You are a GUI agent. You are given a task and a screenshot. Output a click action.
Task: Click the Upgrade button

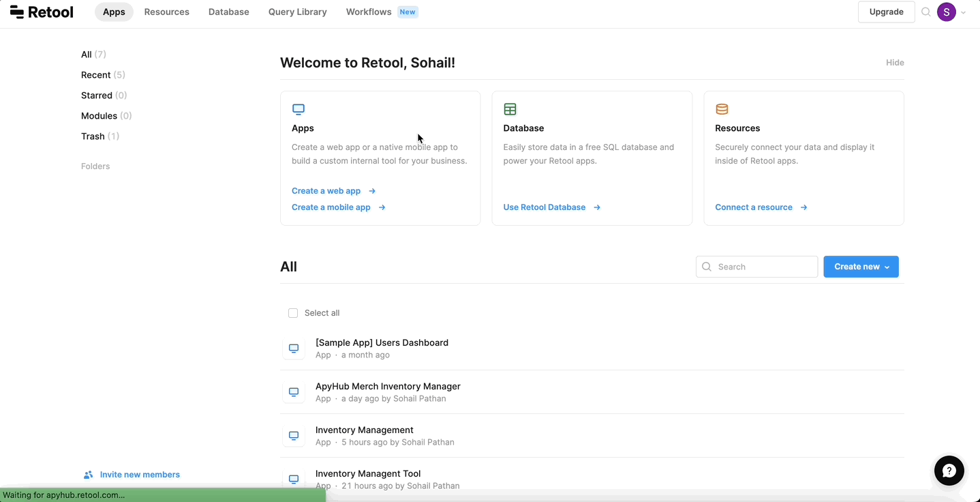887,12
